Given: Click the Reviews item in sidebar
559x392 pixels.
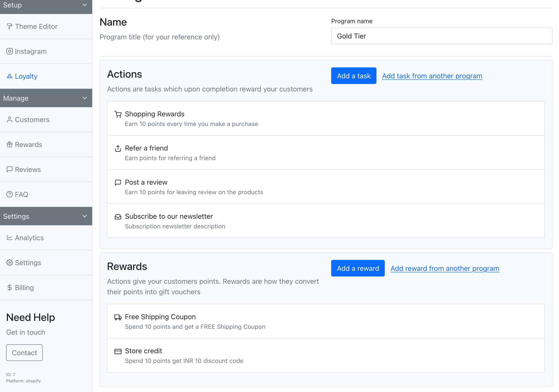Looking at the screenshot, I should pos(28,169).
